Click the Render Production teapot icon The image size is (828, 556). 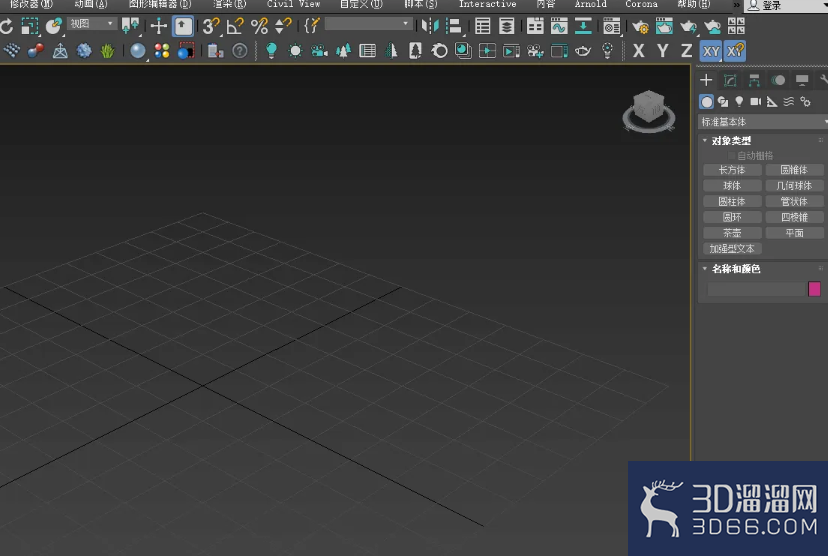(688, 26)
